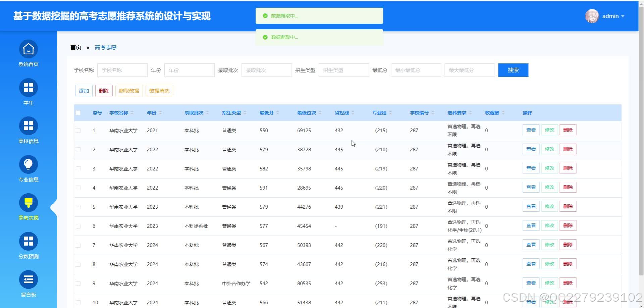Focus the 最小最低分 input field
Image resolution: width=644 pixels, height=308 pixels.
[x=416, y=70]
